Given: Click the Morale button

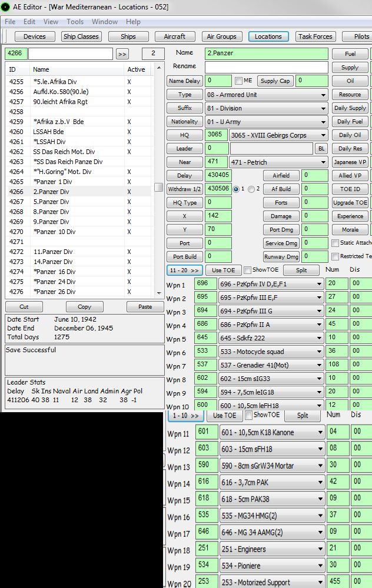Looking at the screenshot, I should [350, 229].
